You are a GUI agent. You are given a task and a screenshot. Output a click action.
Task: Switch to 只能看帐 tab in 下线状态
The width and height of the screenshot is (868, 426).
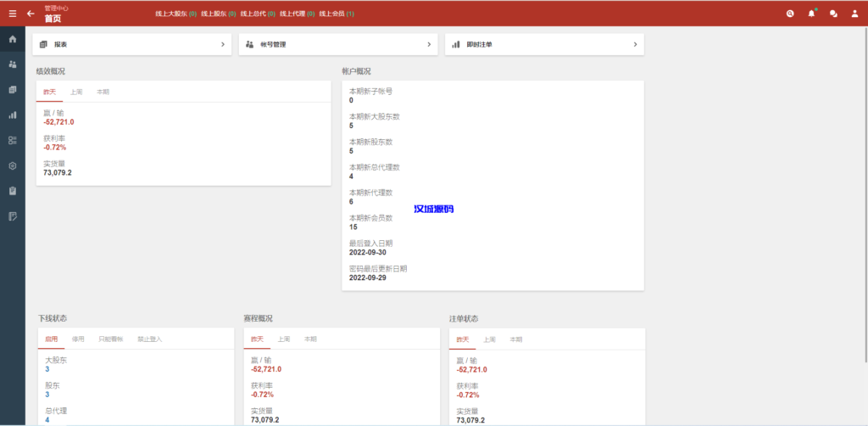111,339
